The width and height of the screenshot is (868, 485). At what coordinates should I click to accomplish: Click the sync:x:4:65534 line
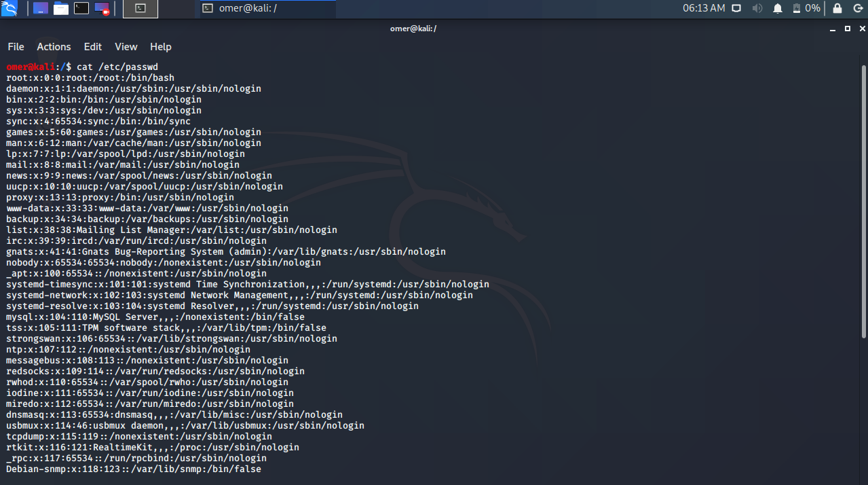tap(98, 121)
